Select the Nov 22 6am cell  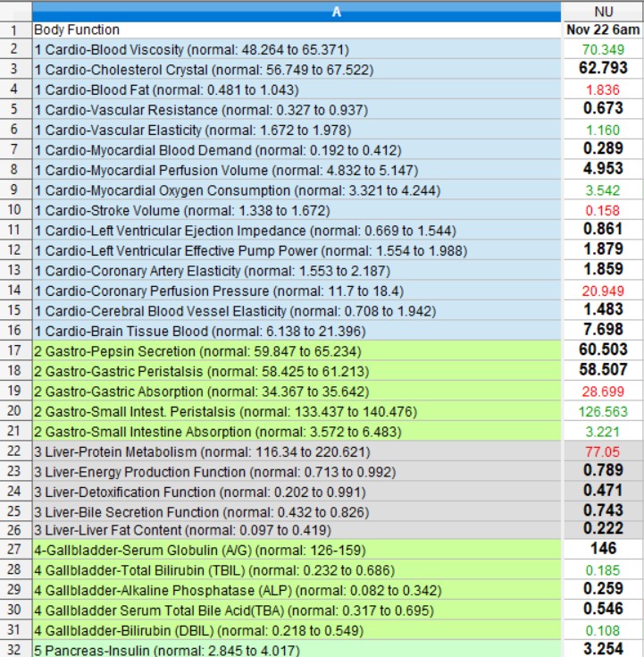click(602, 29)
